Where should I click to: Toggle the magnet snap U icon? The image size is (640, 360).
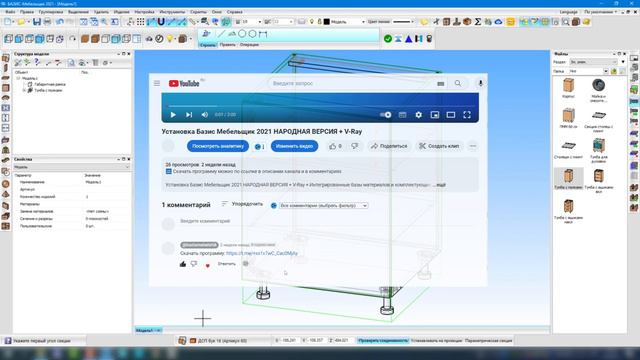click(161, 22)
